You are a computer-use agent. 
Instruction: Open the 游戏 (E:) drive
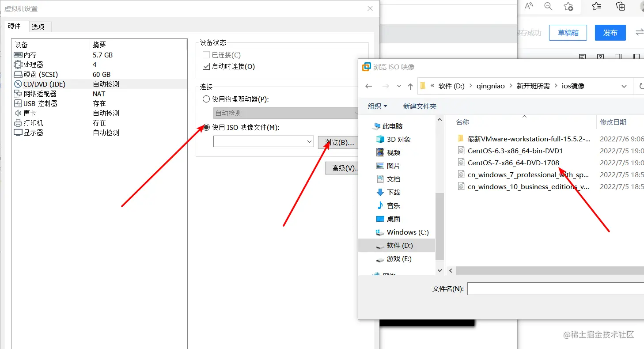point(394,258)
